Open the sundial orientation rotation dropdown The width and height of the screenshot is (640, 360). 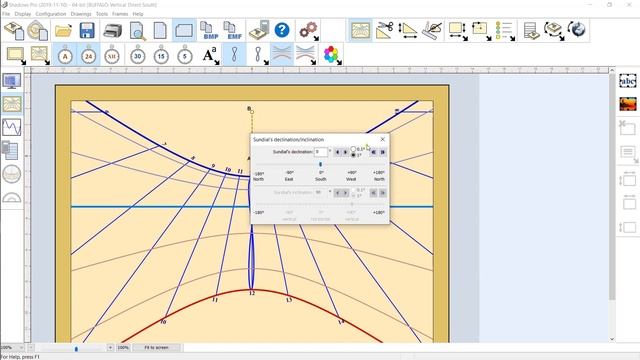554,31
